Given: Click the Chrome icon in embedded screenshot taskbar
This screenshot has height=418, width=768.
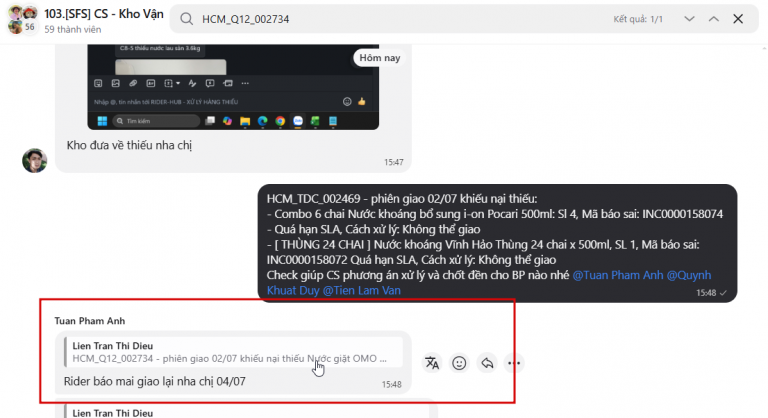Looking at the screenshot, I should pyautogui.click(x=280, y=121).
